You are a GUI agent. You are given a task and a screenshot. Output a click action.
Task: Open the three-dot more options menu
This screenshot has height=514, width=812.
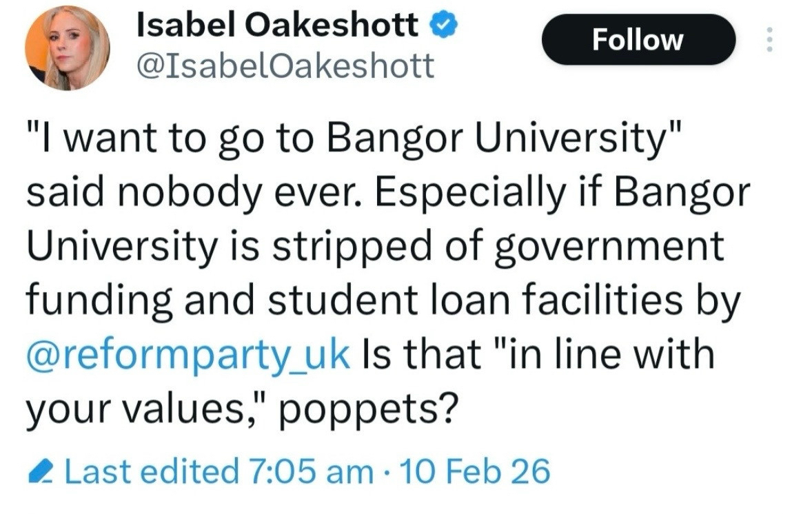click(769, 39)
